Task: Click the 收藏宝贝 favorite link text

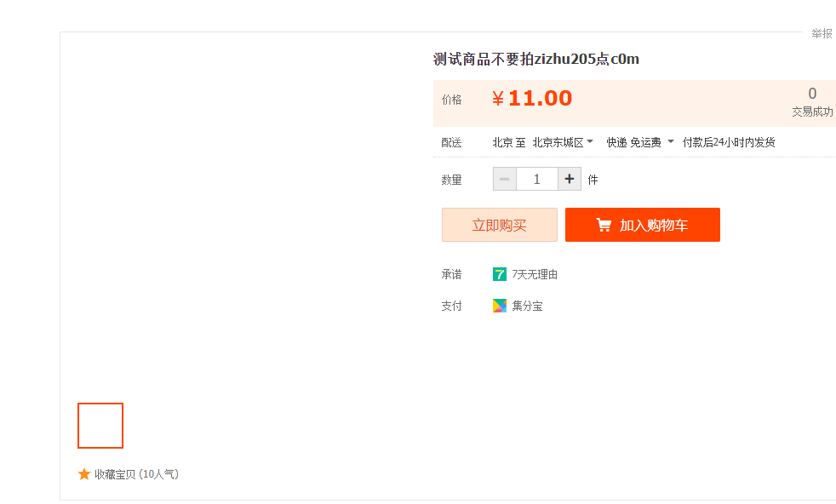Action: 115,474
